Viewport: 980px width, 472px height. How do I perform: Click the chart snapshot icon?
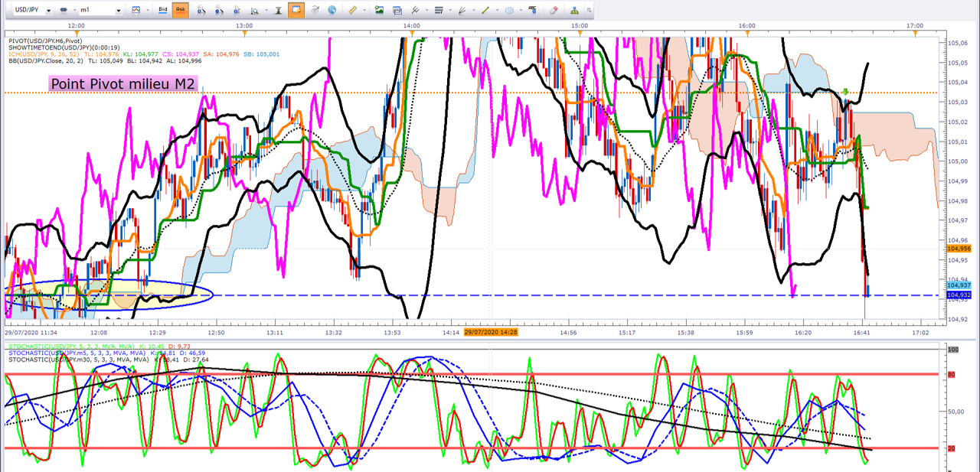coord(397,10)
